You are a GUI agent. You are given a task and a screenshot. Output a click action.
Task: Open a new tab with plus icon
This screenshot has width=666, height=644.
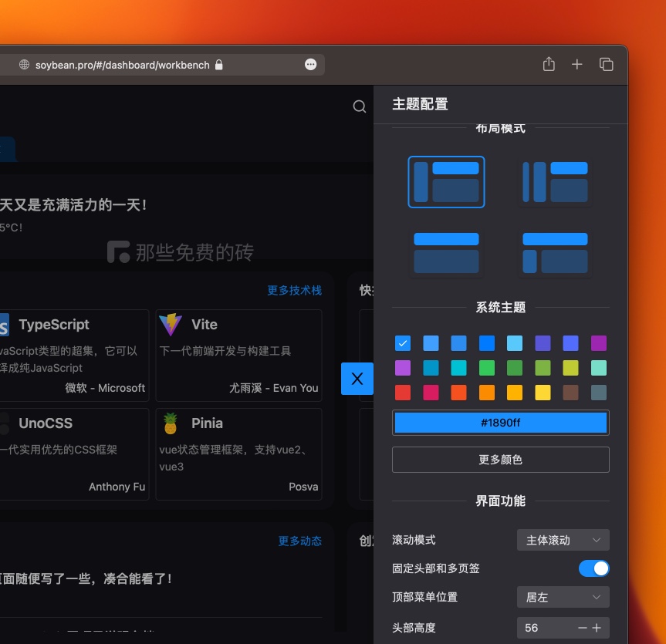pyautogui.click(x=576, y=65)
